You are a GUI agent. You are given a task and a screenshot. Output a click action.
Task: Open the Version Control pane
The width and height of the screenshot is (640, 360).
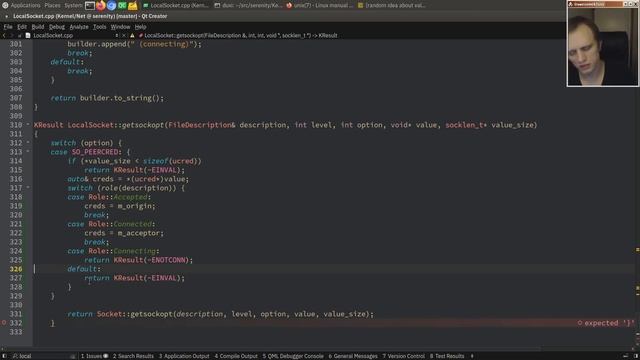pos(403,356)
